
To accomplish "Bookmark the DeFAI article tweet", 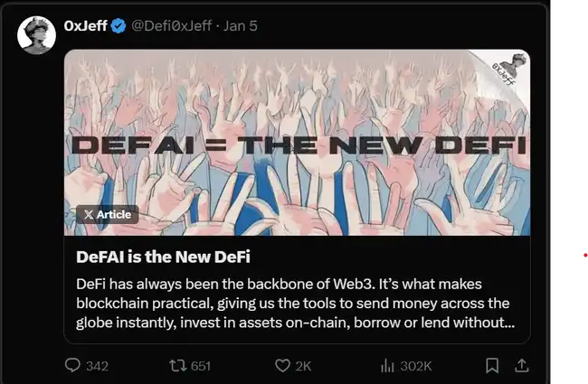I will click(x=492, y=365).
